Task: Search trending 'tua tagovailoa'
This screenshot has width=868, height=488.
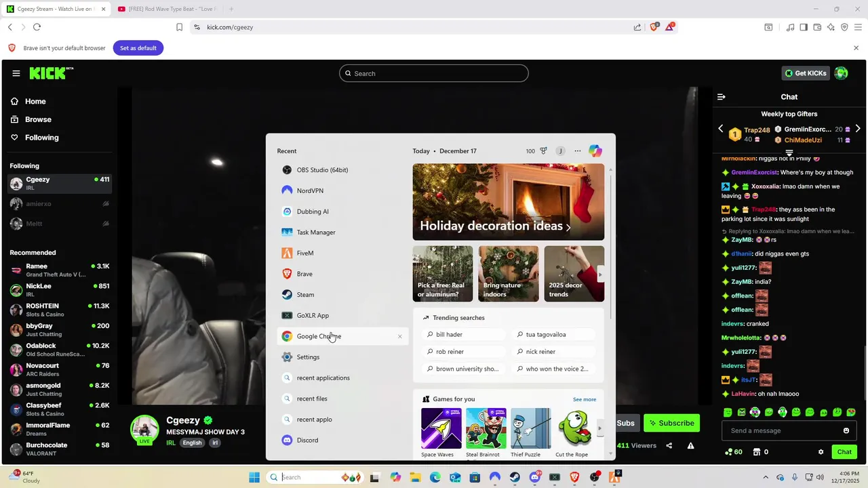Action: pos(554,335)
